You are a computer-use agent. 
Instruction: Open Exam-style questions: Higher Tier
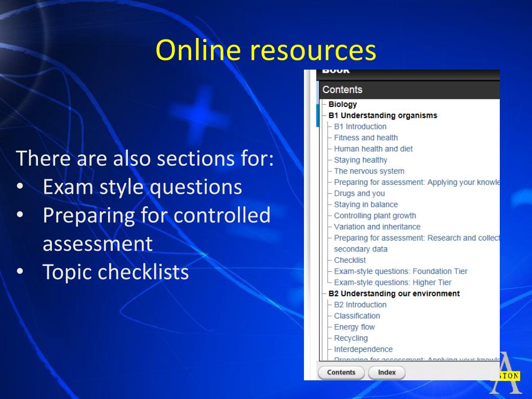pos(393,283)
